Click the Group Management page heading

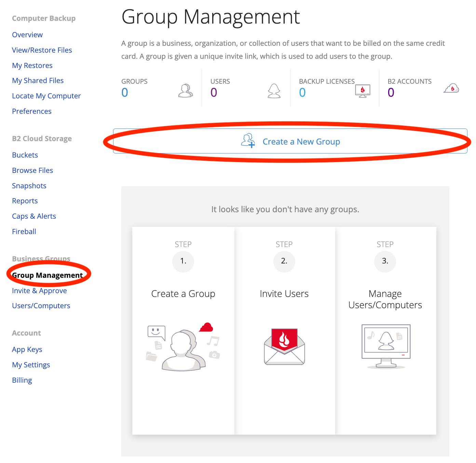tap(211, 16)
